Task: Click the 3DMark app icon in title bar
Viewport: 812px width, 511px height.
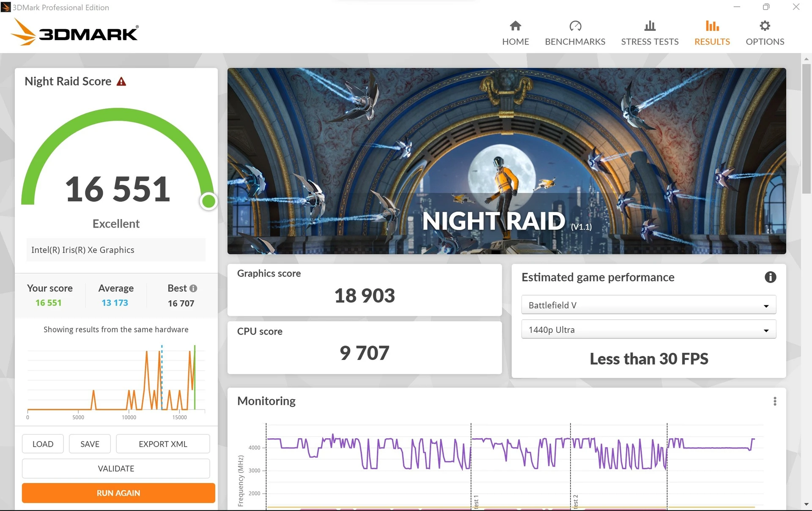Action: (x=5, y=7)
